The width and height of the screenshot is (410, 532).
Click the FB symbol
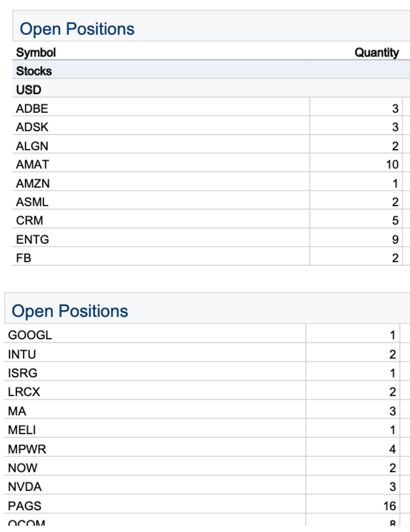tap(24, 258)
